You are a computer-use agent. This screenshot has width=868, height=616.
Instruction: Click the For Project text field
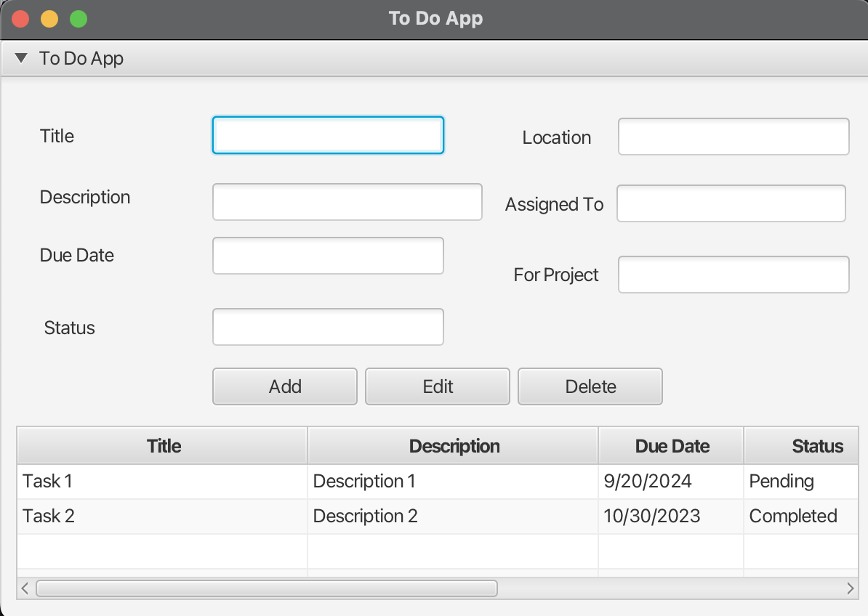pos(733,275)
